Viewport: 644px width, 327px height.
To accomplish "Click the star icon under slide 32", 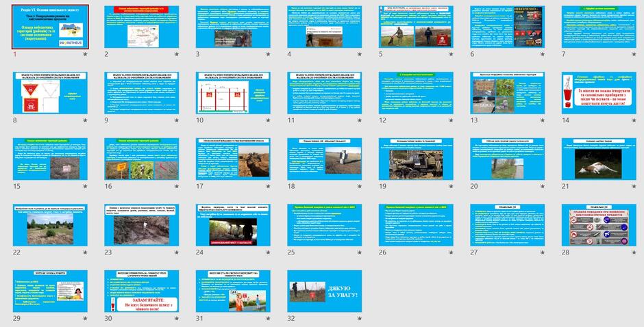I will click(360, 318).
